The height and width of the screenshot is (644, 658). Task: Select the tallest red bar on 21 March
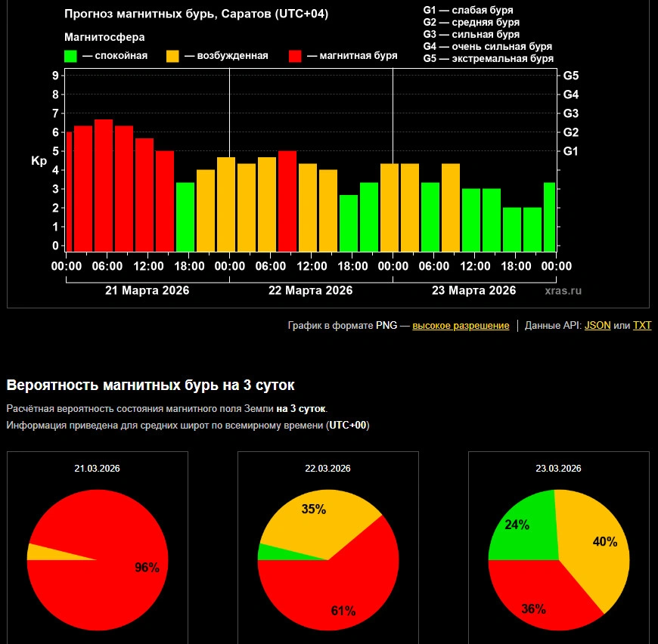104,185
